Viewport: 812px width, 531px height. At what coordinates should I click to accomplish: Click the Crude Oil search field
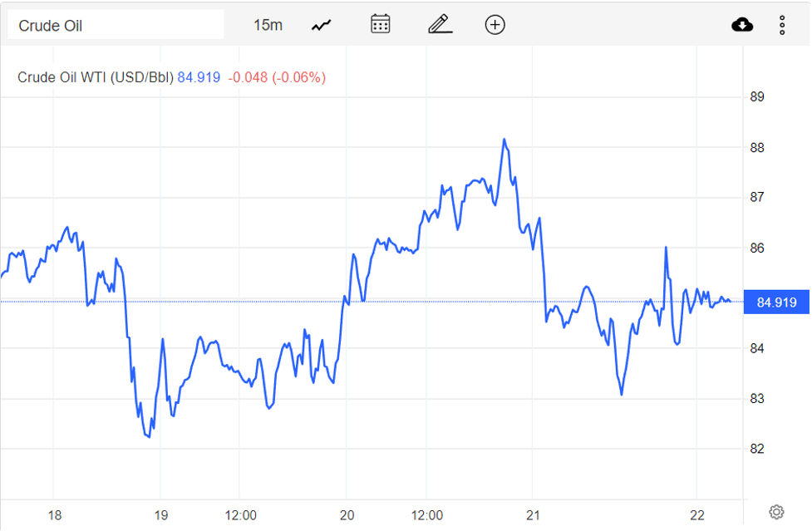[x=116, y=25]
